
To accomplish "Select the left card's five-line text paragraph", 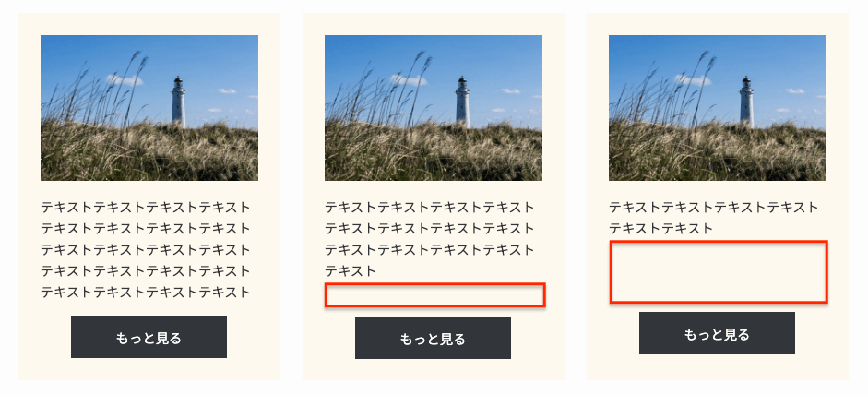I will coord(146,250).
